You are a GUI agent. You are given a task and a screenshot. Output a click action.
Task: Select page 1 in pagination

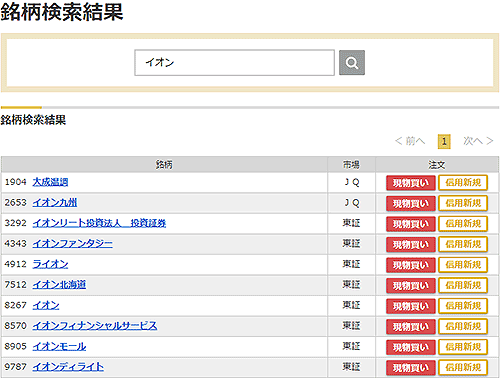click(444, 142)
